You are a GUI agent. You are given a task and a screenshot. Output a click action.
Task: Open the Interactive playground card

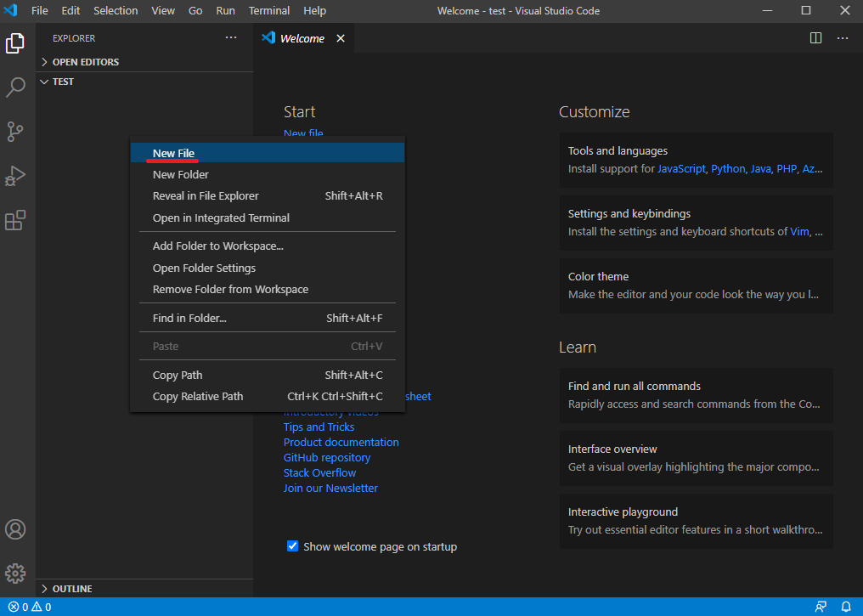(x=697, y=521)
